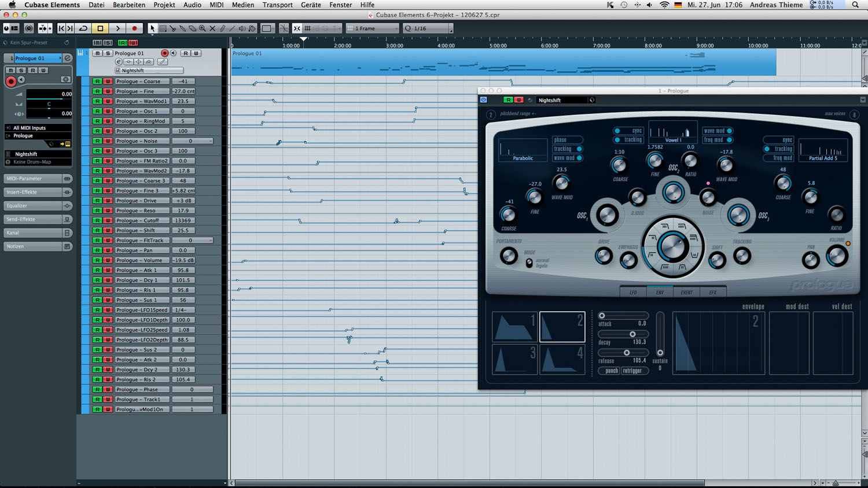Open the Apple menu

[12, 5]
